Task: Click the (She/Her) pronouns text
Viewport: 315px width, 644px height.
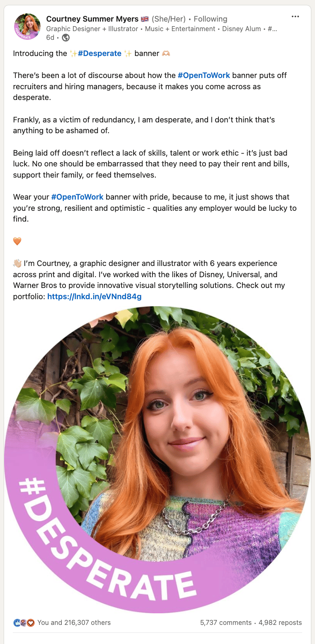Action: (169, 19)
